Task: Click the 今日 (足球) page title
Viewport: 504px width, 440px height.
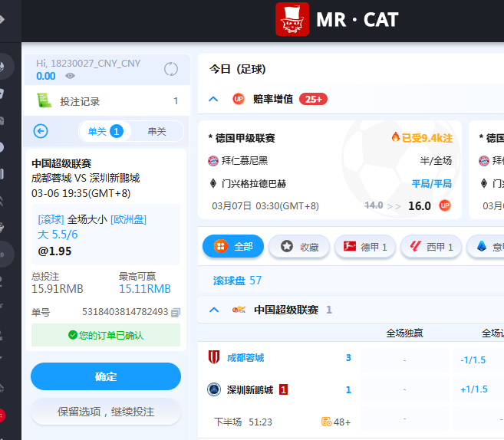Action: (x=238, y=69)
